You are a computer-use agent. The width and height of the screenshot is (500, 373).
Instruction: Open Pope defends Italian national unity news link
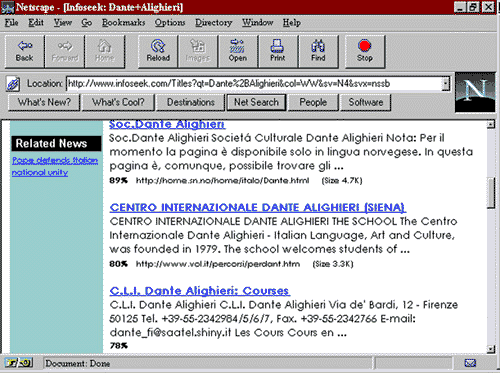[55, 166]
